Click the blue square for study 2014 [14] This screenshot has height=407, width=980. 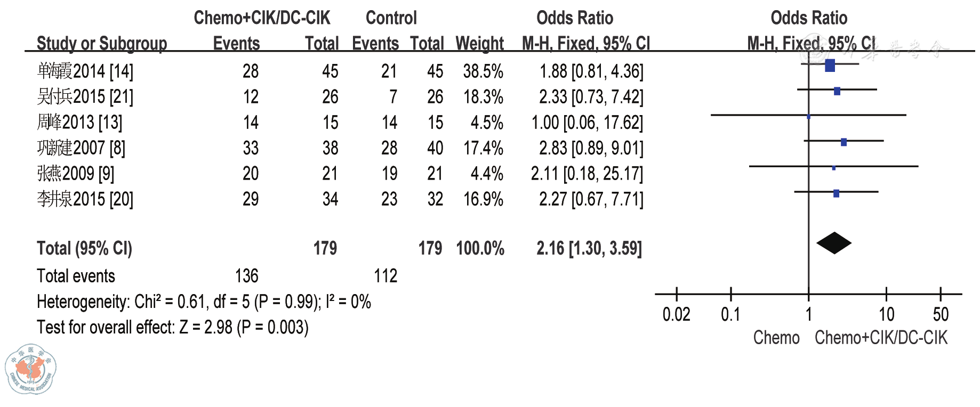coord(830,66)
